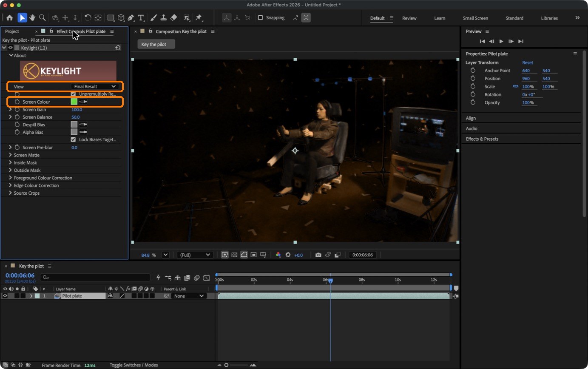The width and height of the screenshot is (588, 369).
Task: Click the Scale constrain proportions link icon
Action: 516,87
